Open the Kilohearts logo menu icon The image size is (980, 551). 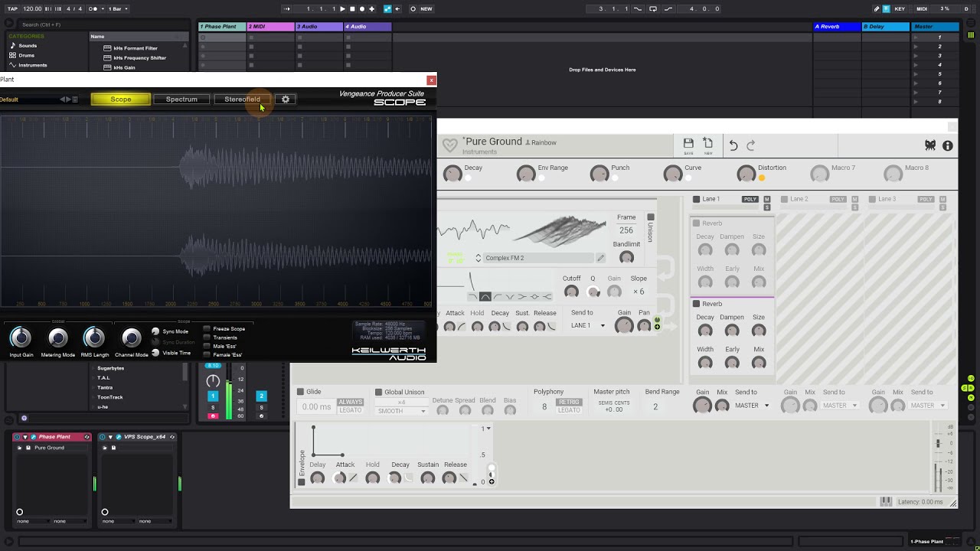(930, 145)
